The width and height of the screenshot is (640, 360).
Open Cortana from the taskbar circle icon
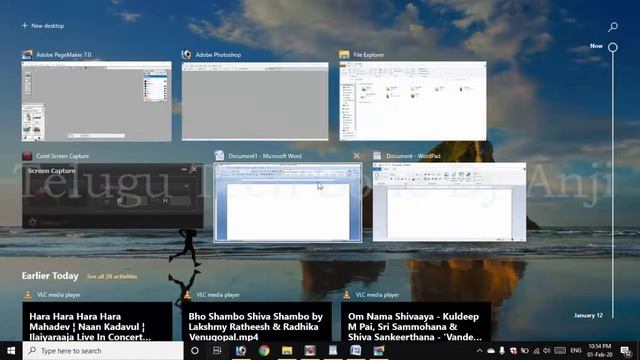[195, 351]
